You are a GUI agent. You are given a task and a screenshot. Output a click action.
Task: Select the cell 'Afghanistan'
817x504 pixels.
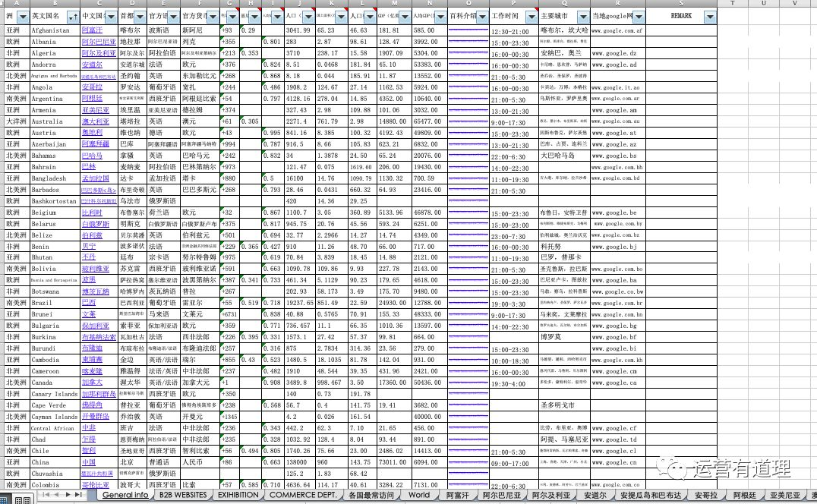click(55, 30)
